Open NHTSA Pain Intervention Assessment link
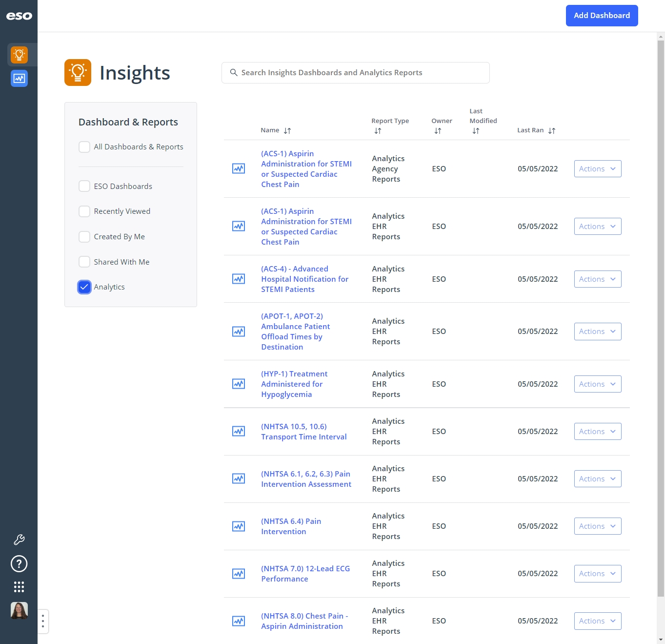The image size is (665, 644). [306, 479]
